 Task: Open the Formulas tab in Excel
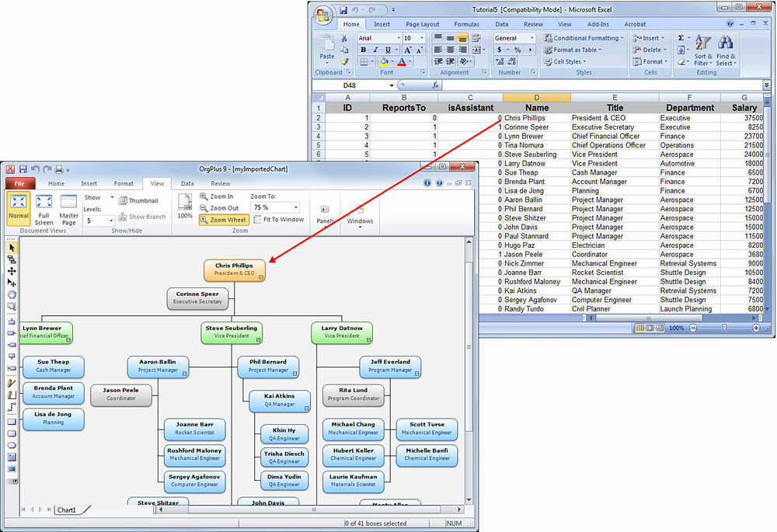pyautogui.click(x=466, y=24)
